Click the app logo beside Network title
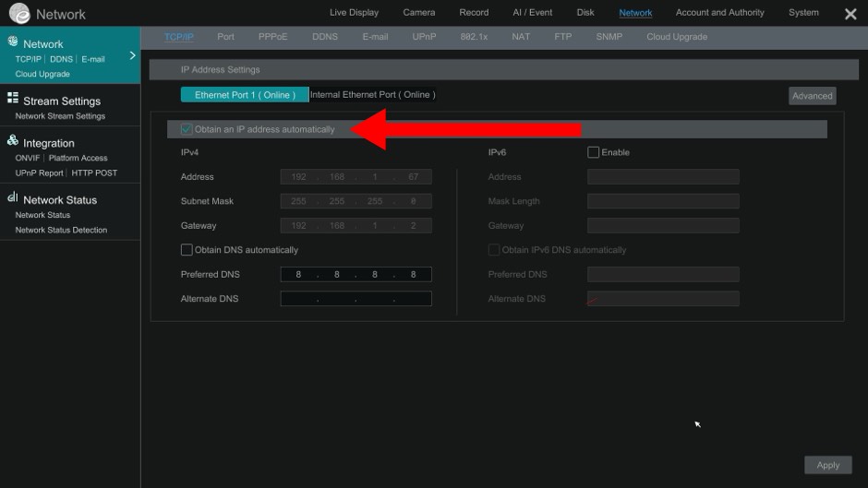 point(19,13)
